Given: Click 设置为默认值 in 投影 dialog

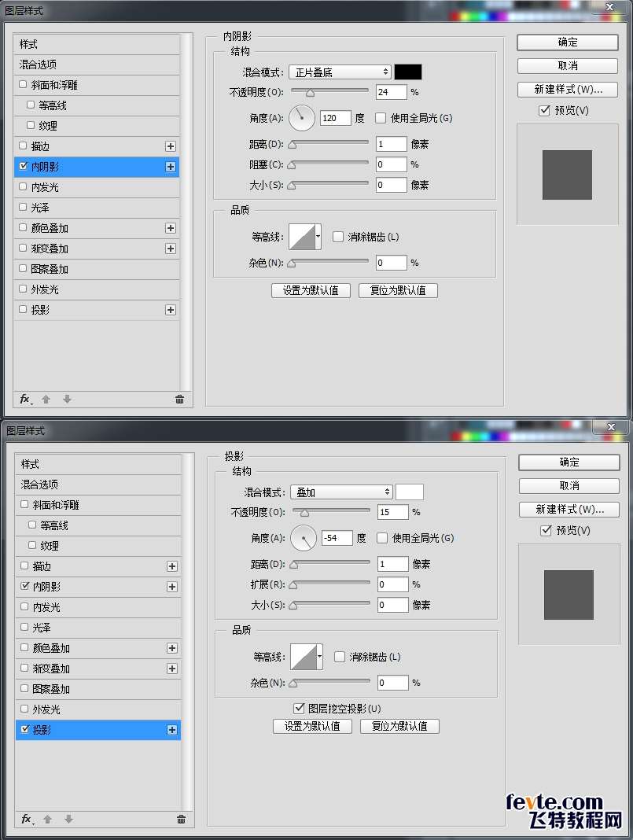Looking at the screenshot, I should [313, 727].
